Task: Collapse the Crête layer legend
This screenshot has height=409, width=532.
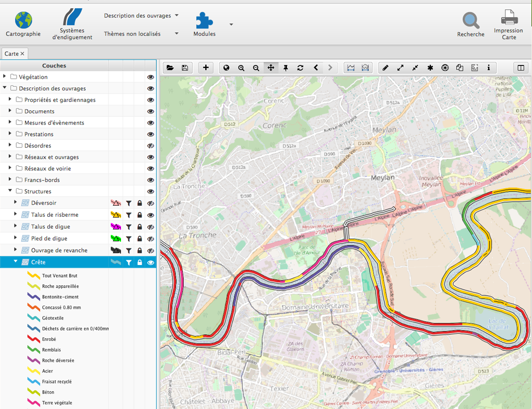Action: coord(16,262)
